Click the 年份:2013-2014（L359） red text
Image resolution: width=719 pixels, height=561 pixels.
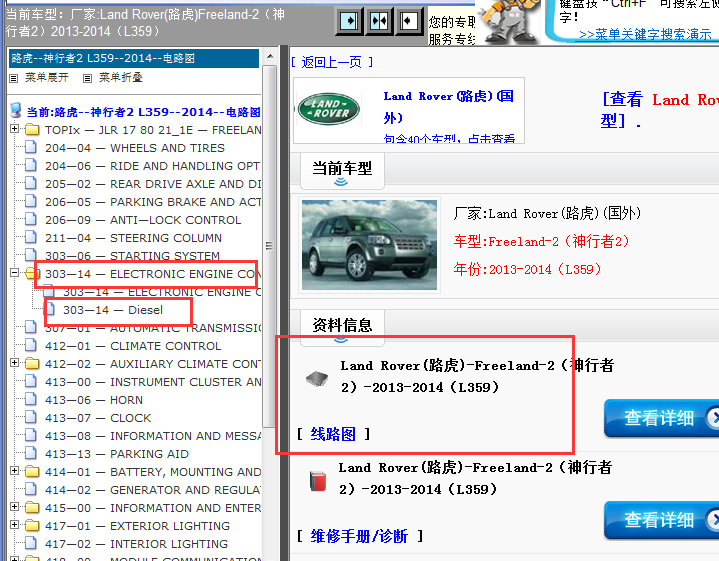coord(527,269)
